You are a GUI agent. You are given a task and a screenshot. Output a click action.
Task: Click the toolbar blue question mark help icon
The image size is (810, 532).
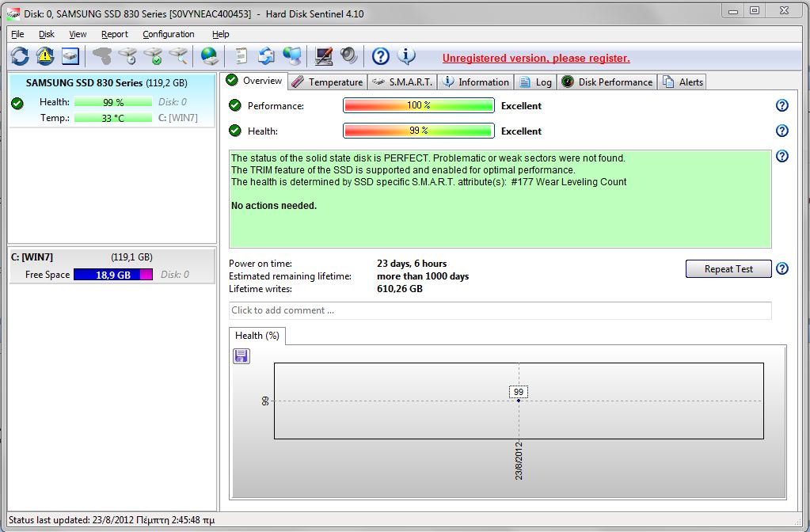(381, 55)
